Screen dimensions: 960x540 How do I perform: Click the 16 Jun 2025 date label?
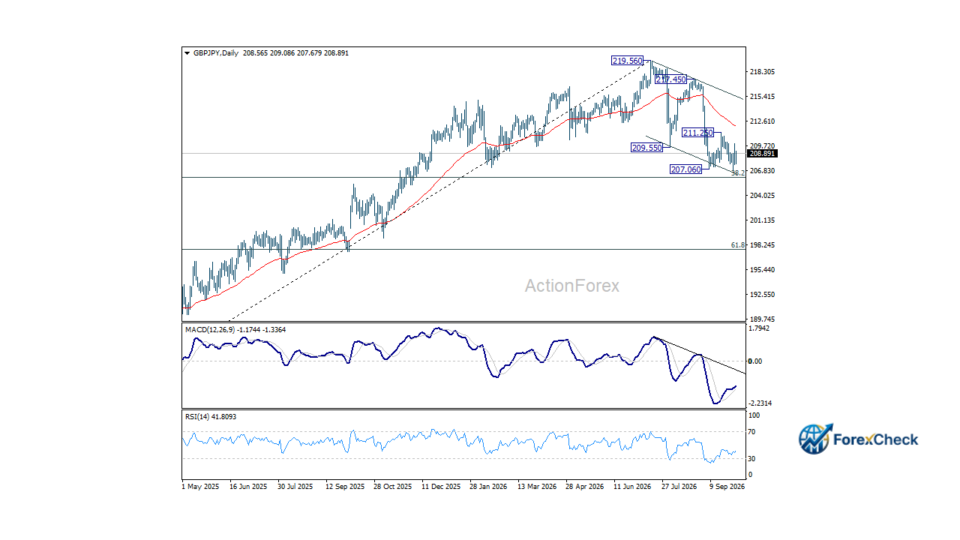[248, 487]
